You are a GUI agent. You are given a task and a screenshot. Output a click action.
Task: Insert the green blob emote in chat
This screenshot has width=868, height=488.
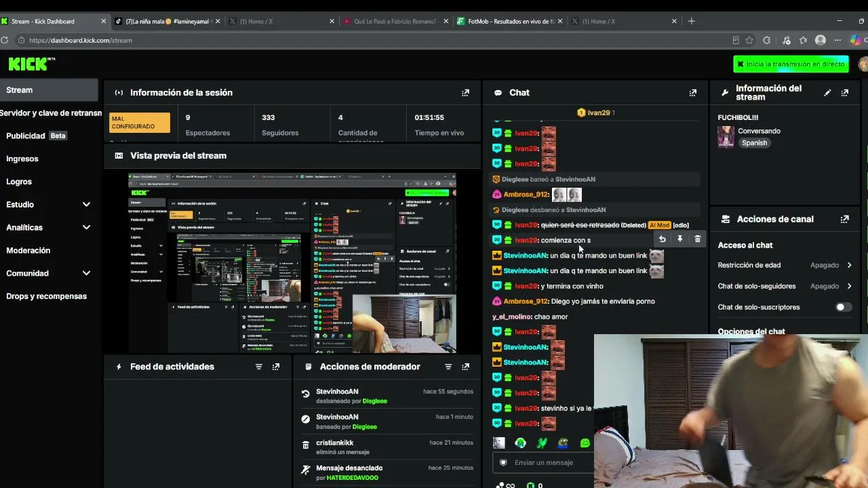585,443
